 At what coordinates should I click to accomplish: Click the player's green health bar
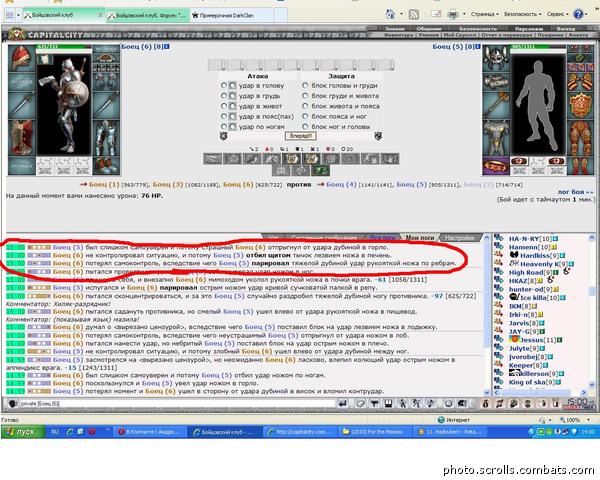tap(64, 47)
